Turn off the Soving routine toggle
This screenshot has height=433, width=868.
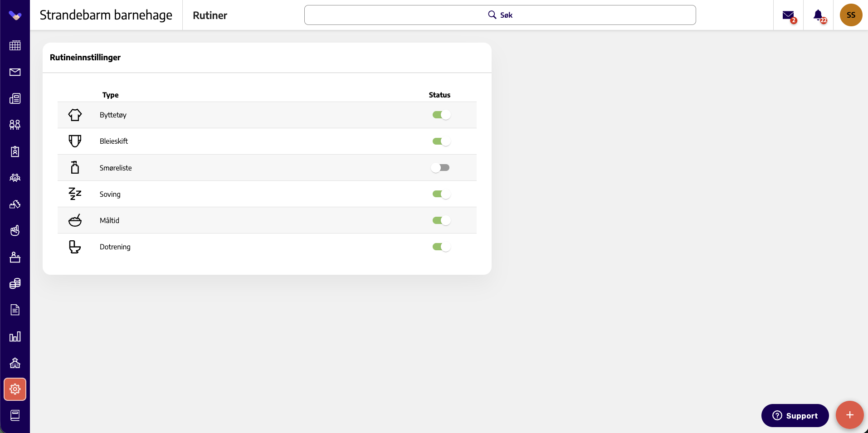coord(441,194)
